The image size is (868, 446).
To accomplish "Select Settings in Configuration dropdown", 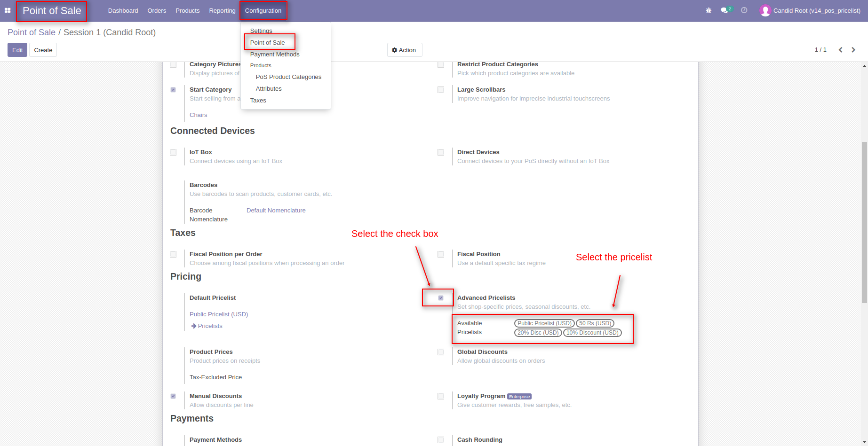I will click(x=261, y=31).
